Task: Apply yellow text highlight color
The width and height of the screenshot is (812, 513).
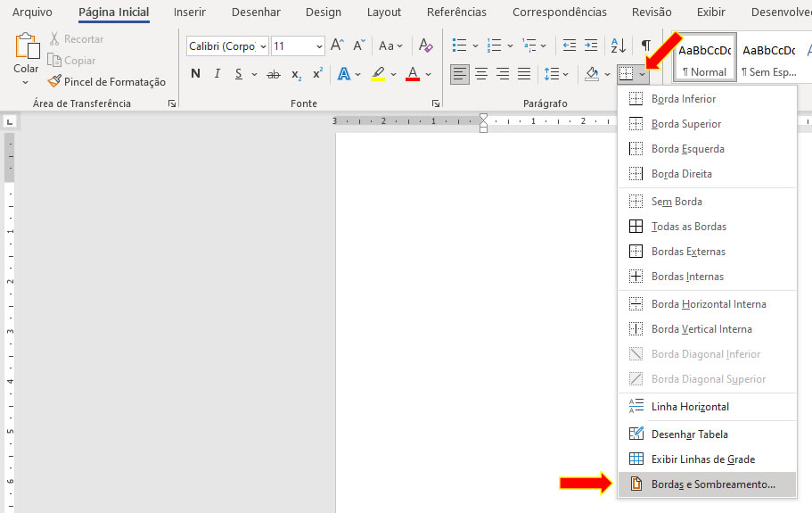Action: [379, 74]
